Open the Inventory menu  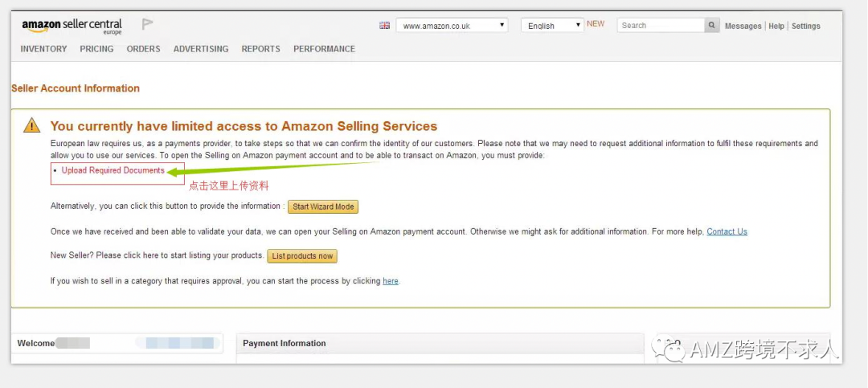pos(43,49)
